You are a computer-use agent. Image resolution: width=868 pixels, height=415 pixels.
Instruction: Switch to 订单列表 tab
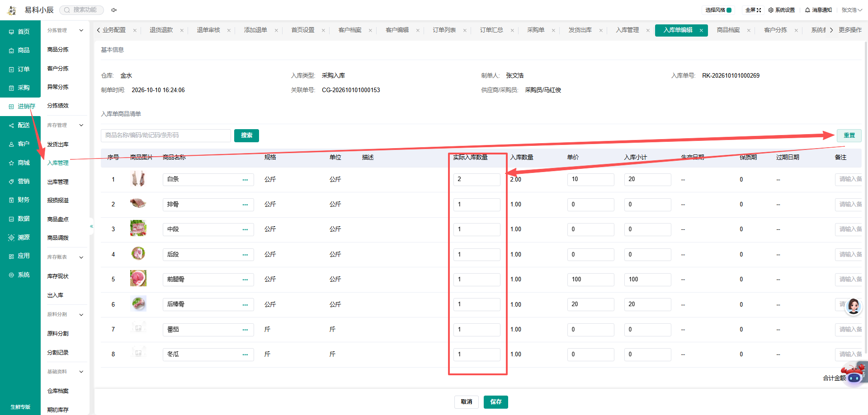point(444,30)
